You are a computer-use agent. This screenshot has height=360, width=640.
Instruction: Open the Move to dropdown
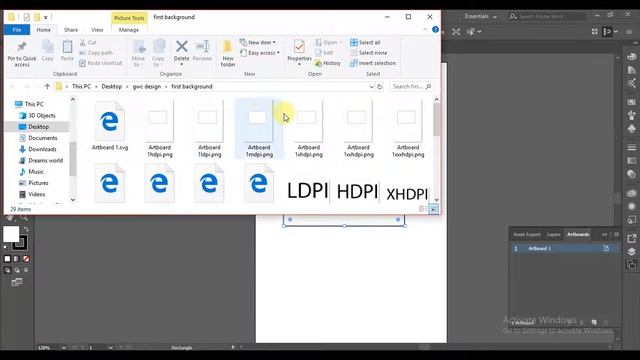(x=138, y=53)
